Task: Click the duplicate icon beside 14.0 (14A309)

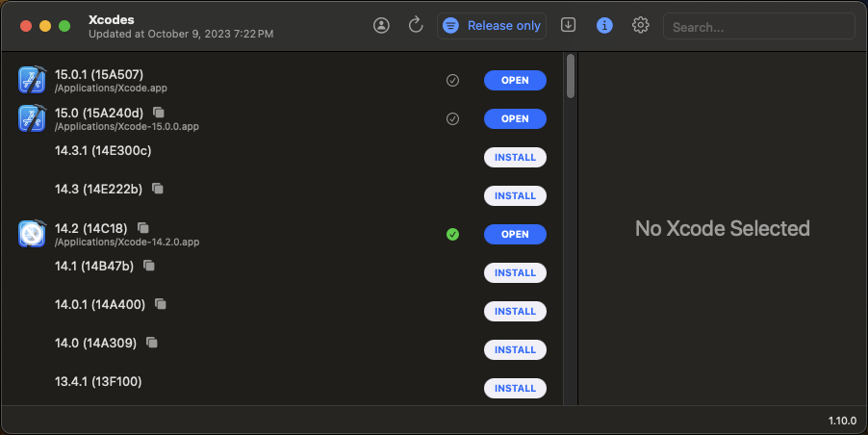Action: [152, 343]
